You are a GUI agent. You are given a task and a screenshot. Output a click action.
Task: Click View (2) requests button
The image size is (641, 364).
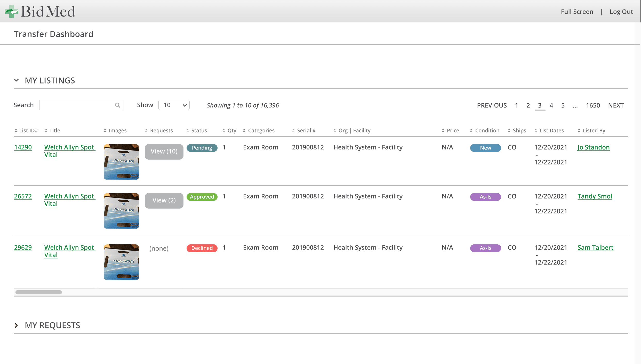[x=164, y=201]
